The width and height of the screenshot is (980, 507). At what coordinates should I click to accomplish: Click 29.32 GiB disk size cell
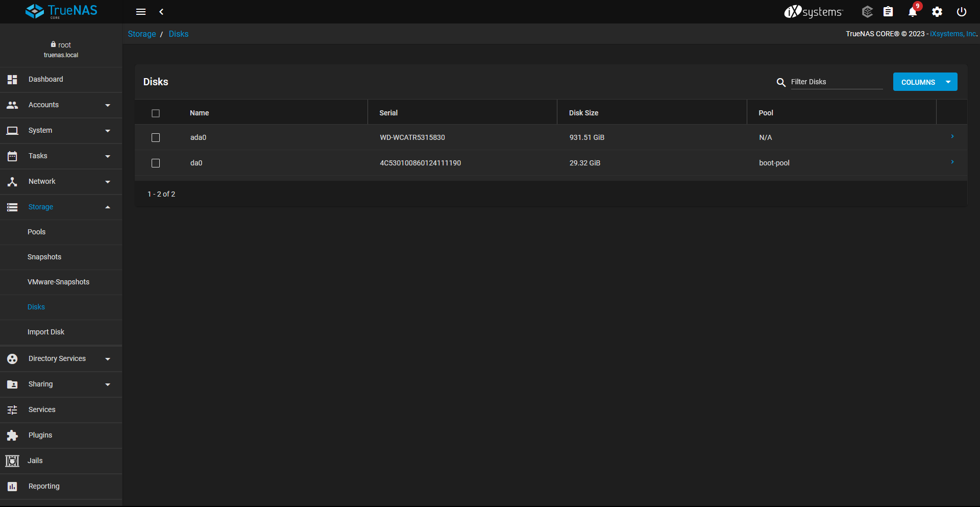[x=585, y=163]
